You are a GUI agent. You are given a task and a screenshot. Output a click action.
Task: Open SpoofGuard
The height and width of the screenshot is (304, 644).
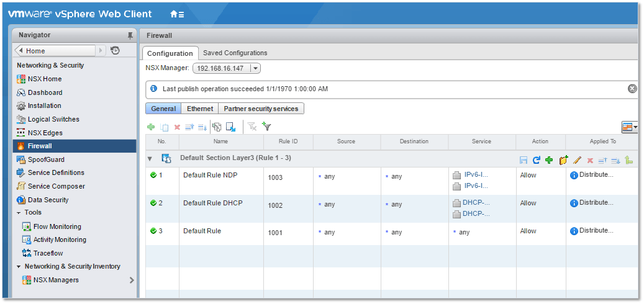click(40, 159)
